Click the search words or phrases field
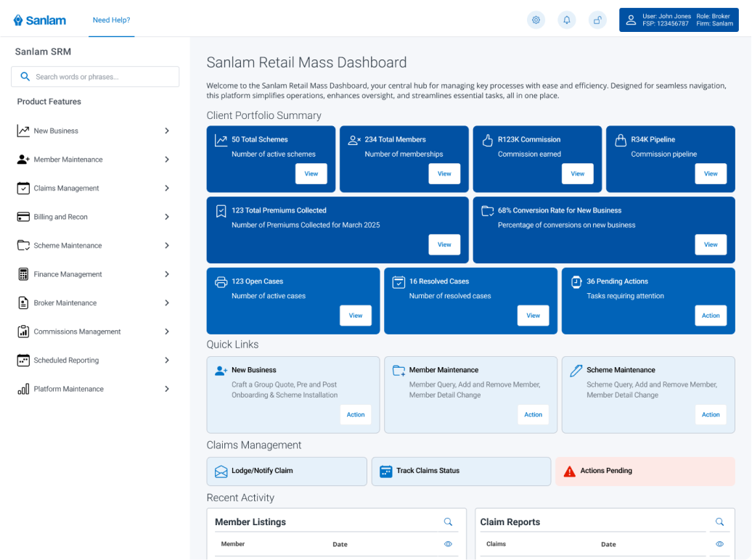This screenshot has width=752, height=560. 102,77
